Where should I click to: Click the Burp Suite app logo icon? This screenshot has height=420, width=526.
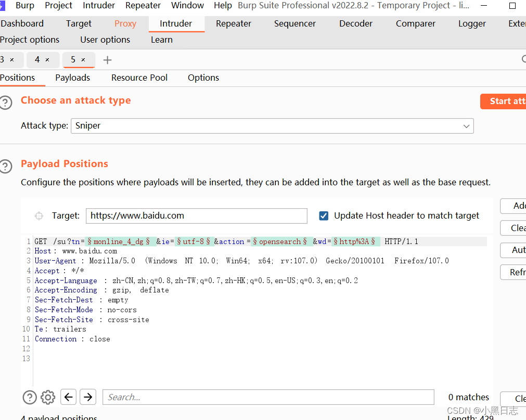click(3, 6)
